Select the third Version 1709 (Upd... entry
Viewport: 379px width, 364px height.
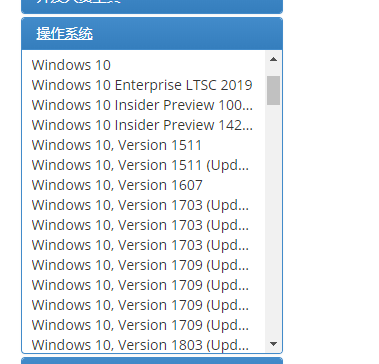[144, 305]
